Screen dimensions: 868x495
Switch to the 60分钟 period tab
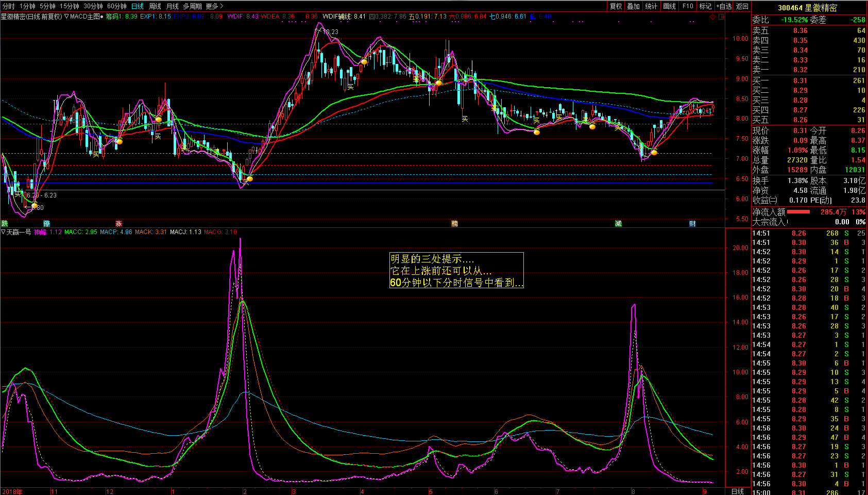117,6
